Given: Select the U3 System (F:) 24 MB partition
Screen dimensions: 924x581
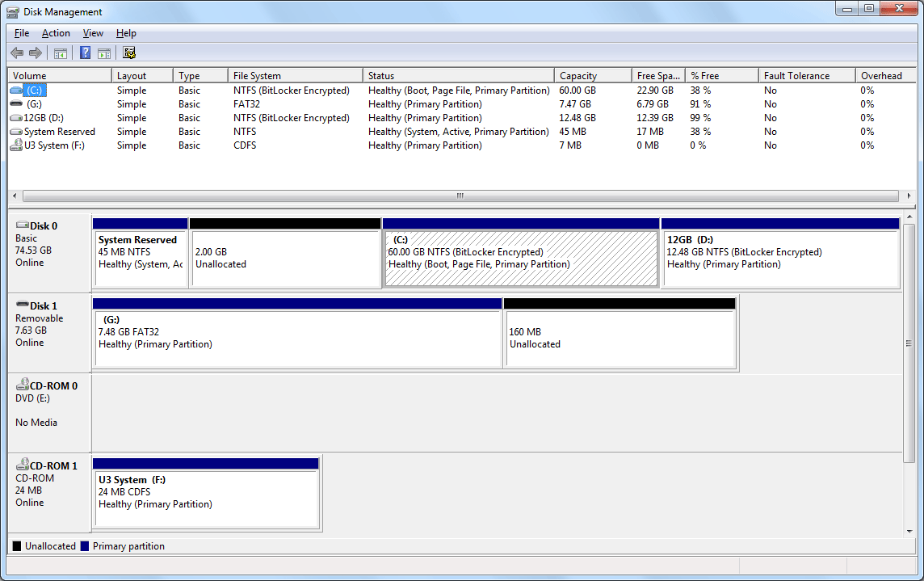Looking at the screenshot, I should (206, 493).
